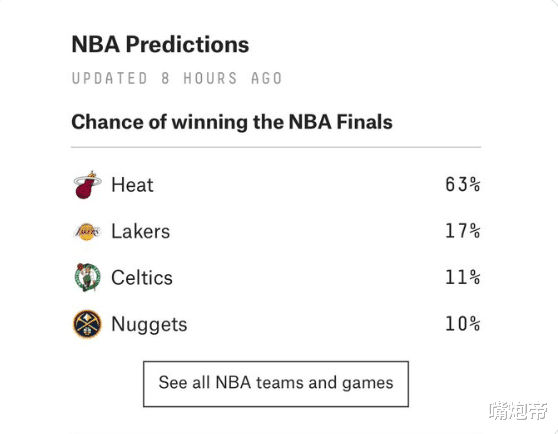Open See all NBA teams and games
Image resolution: width=558 pixels, height=434 pixels.
[x=276, y=384]
